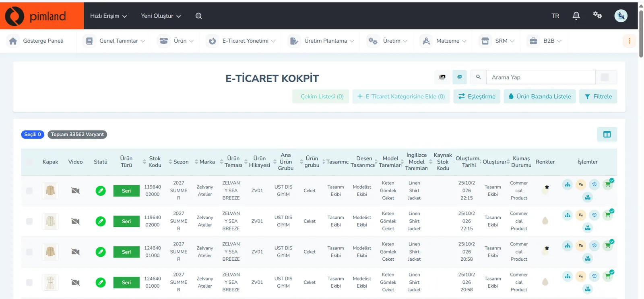Click the Filtrele button

598,96
